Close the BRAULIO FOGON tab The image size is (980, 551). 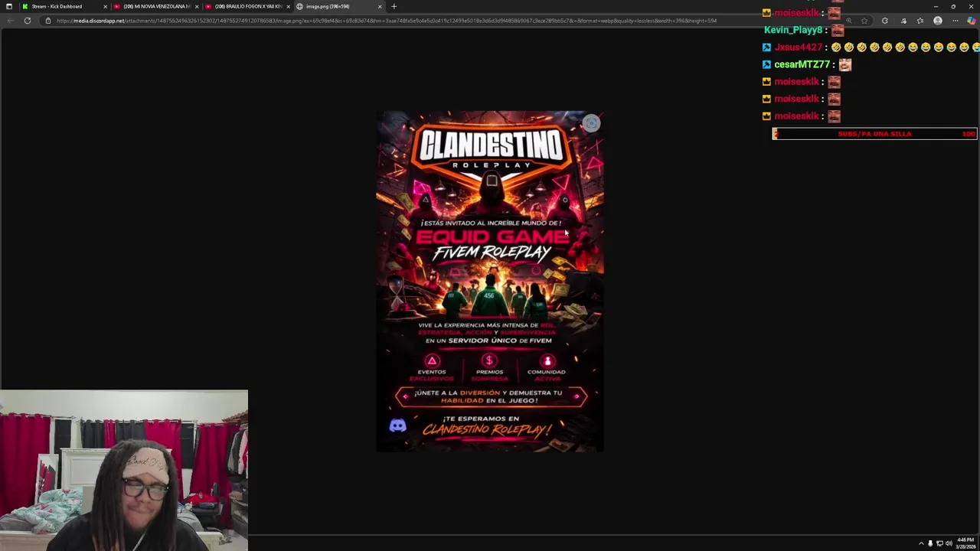point(288,6)
